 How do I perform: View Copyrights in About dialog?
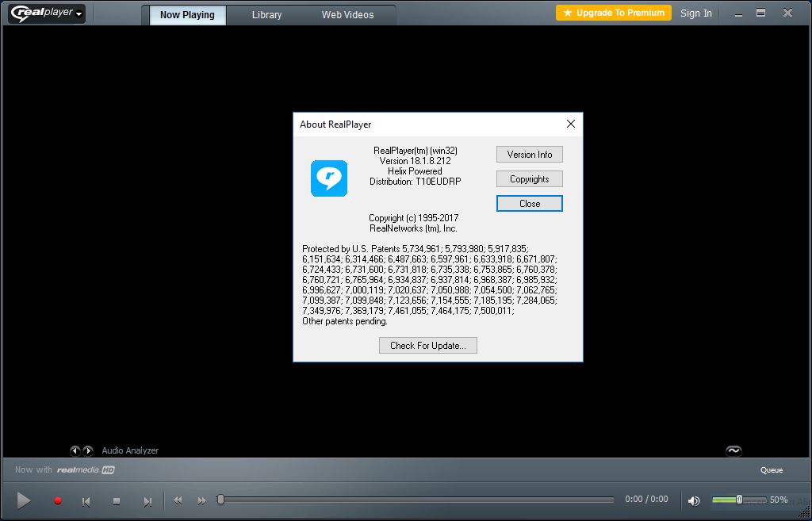(529, 179)
